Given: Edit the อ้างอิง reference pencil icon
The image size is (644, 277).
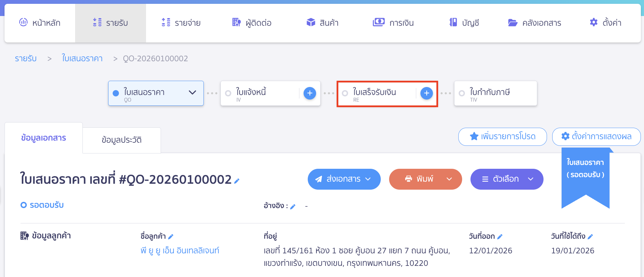Looking at the screenshot, I should (x=293, y=207).
